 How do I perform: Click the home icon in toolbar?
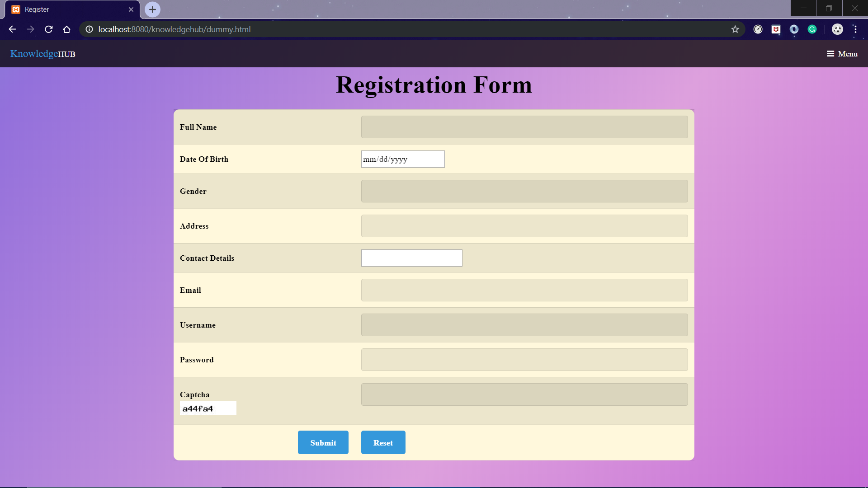pyautogui.click(x=67, y=29)
